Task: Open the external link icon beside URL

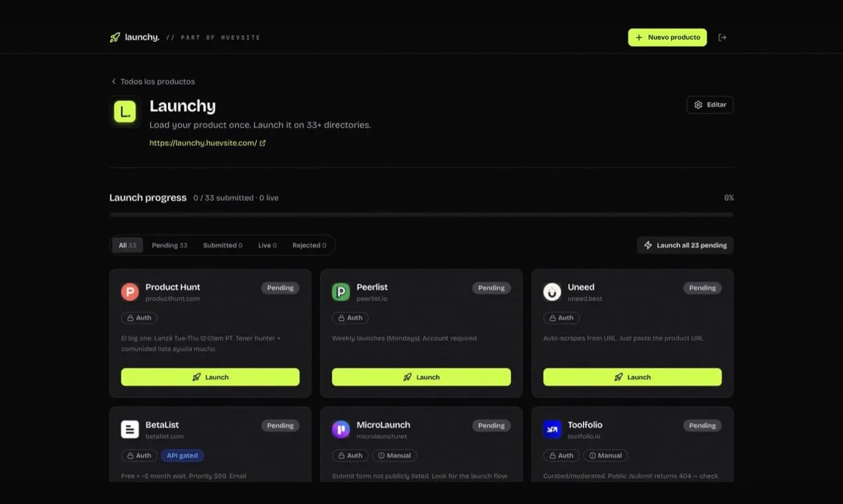Action: (x=263, y=143)
